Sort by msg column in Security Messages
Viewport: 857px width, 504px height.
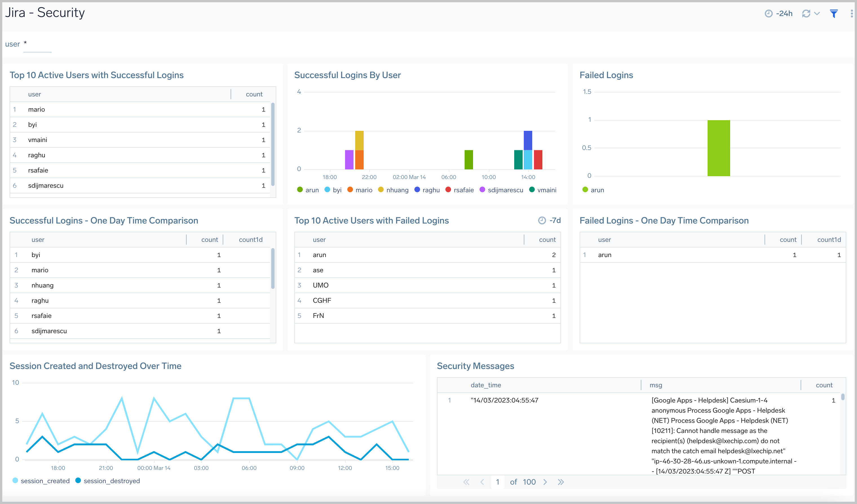pyautogui.click(x=656, y=385)
